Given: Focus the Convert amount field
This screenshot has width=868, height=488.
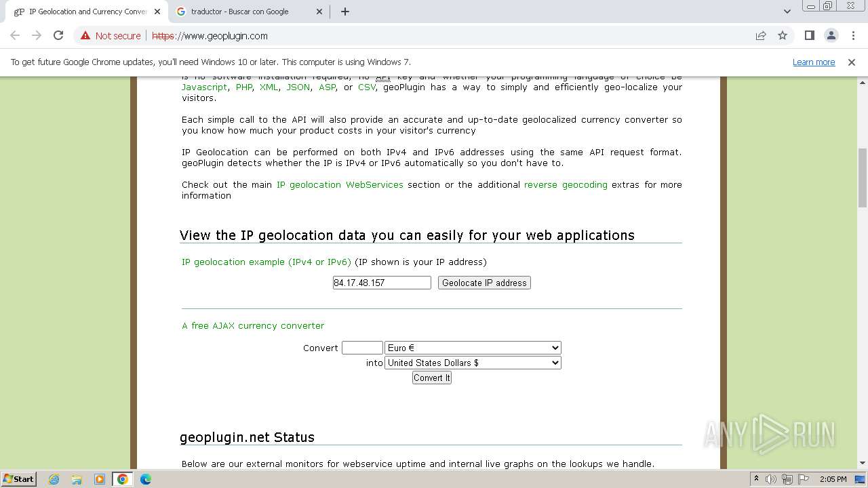Looking at the screenshot, I should [362, 348].
